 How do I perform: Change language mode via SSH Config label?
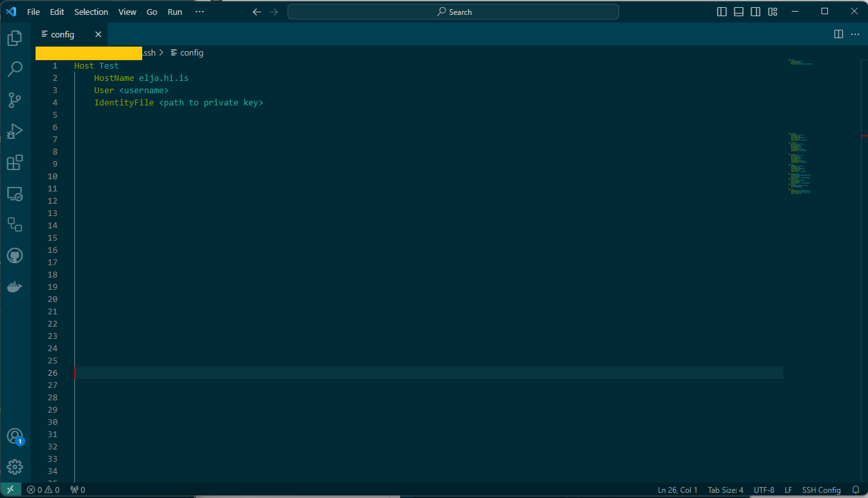coord(821,490)
